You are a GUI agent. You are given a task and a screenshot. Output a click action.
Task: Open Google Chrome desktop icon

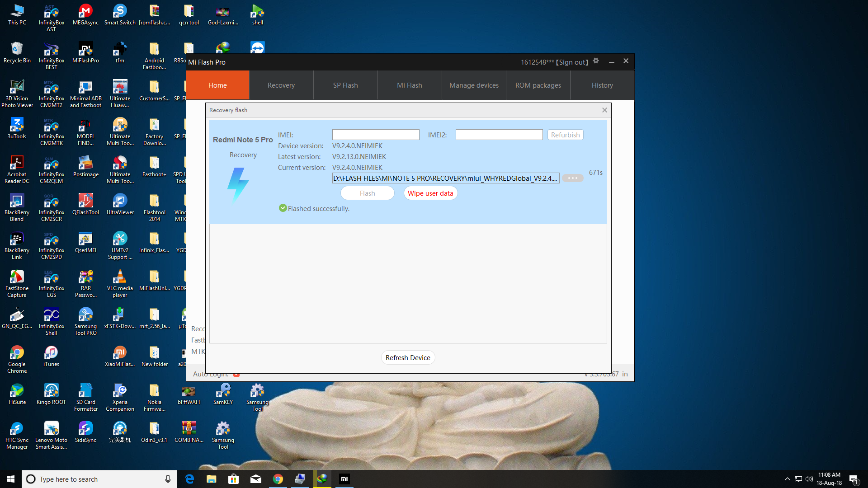[x=17, y=360]
